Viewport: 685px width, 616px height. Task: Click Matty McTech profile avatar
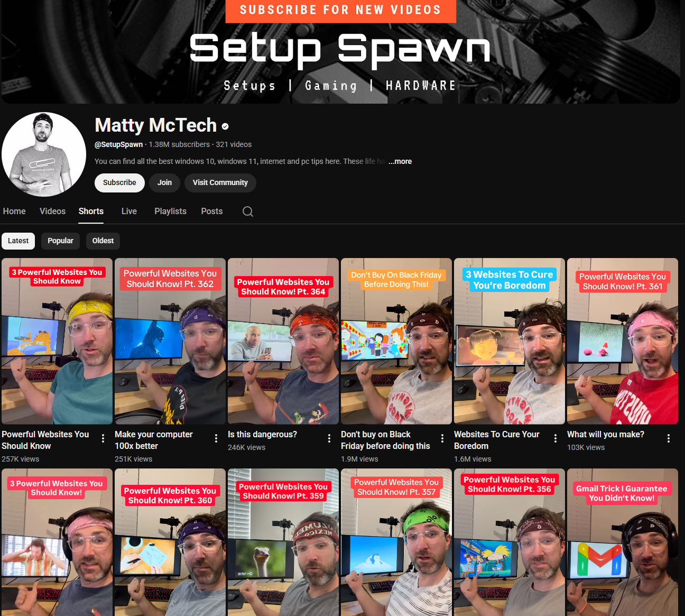click(x=44, y=154)
